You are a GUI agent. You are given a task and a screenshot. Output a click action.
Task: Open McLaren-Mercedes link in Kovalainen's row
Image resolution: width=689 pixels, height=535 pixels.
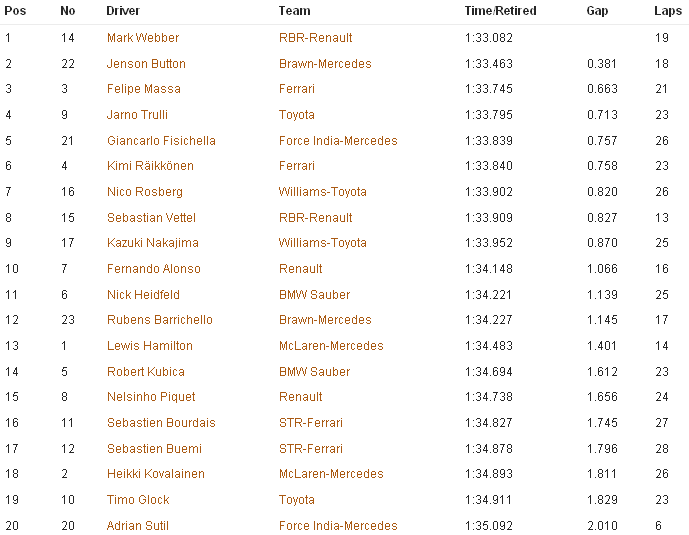(331, 474)
